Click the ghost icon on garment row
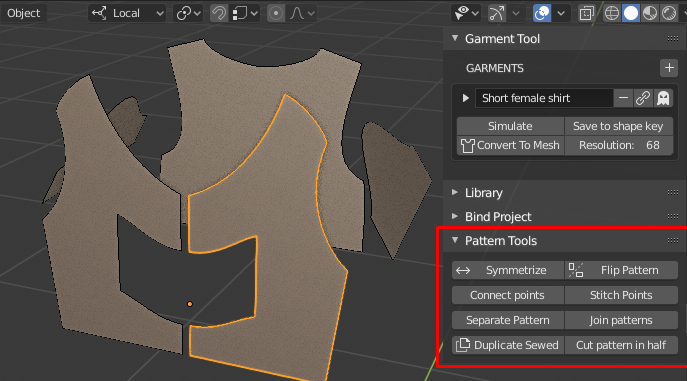This screenshot has height=381, width=687. 663,98
